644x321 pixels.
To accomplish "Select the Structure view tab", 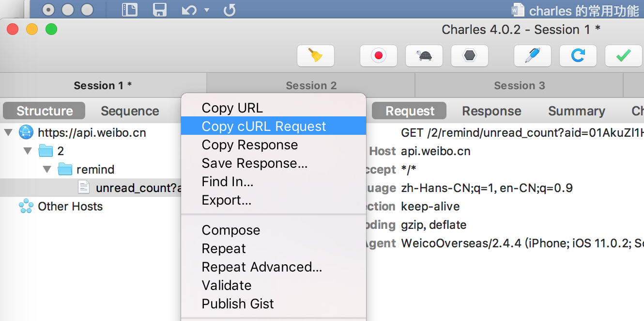I will (x=45, y=111).
